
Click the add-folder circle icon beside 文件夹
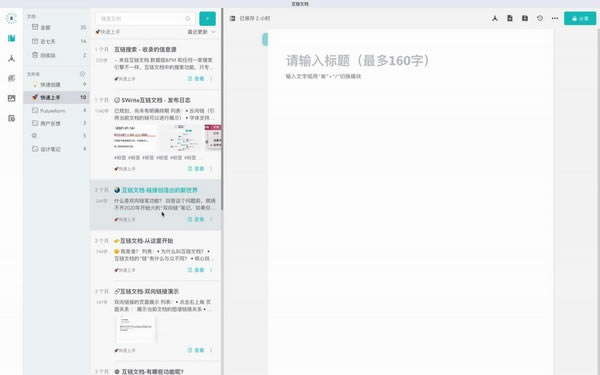82,74
